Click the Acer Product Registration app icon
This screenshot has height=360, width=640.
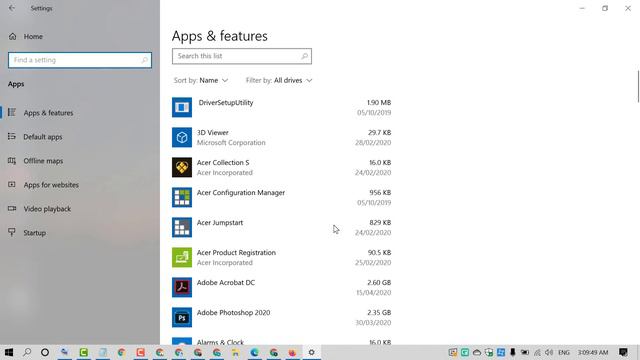[182, 257]
